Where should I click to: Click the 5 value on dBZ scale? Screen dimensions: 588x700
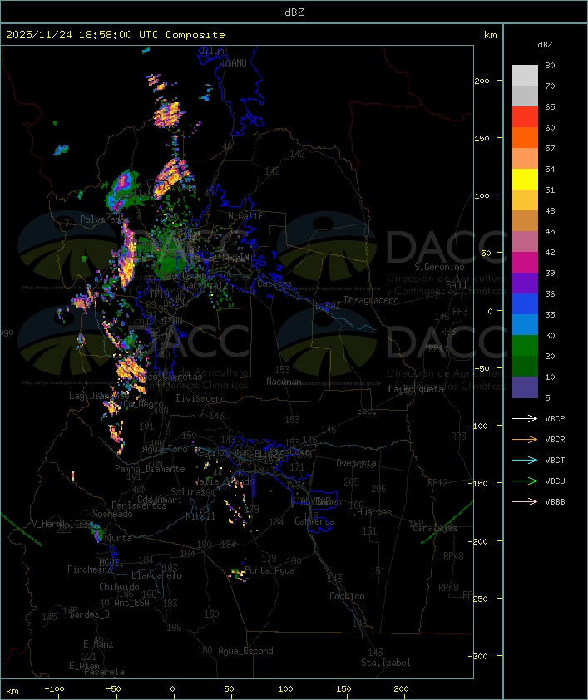(x=547, y=397)
